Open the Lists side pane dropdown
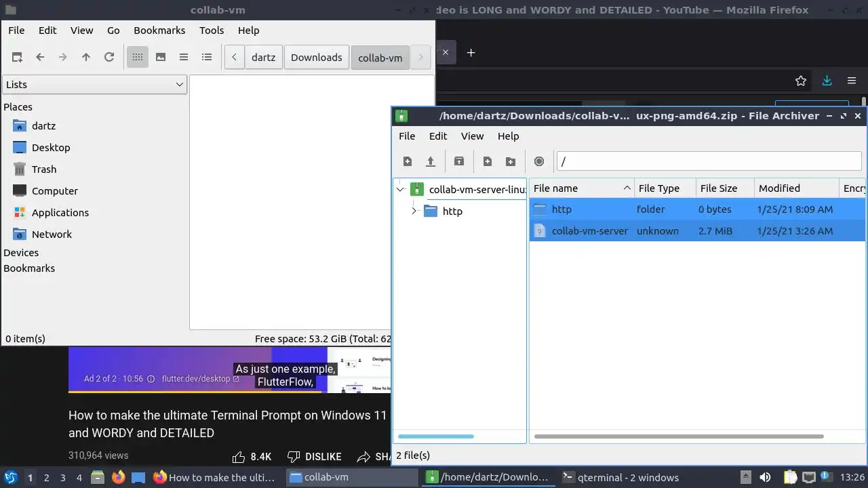 94,85
